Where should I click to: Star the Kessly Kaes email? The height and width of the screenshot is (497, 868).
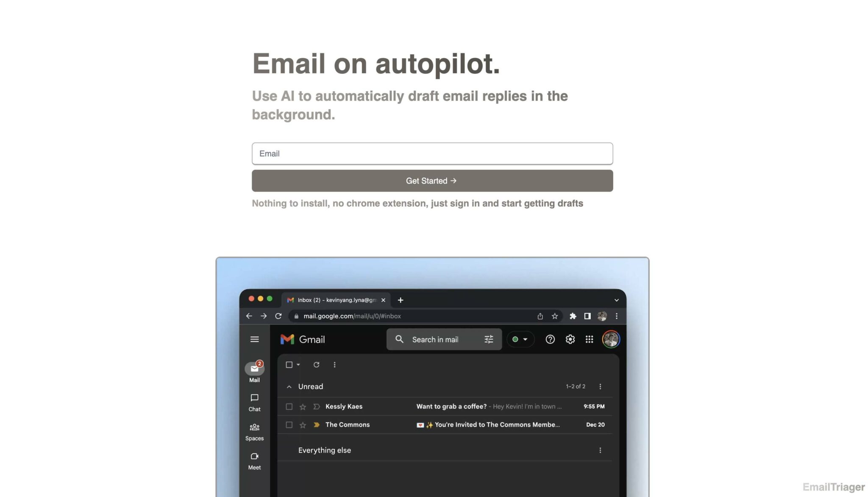303,407
